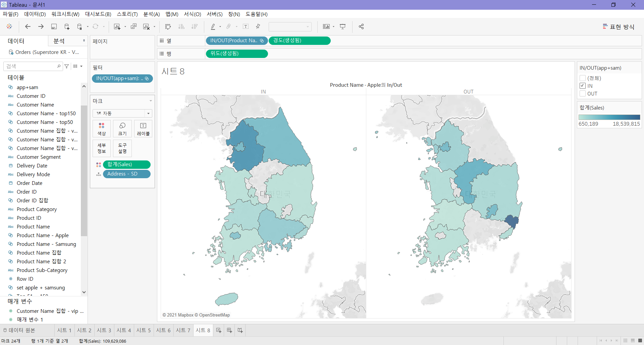Image resolution: width=644 pixels, height=345 pixels.
Task: Check the OUT filter checkbox
Action: tap(583, 93)
